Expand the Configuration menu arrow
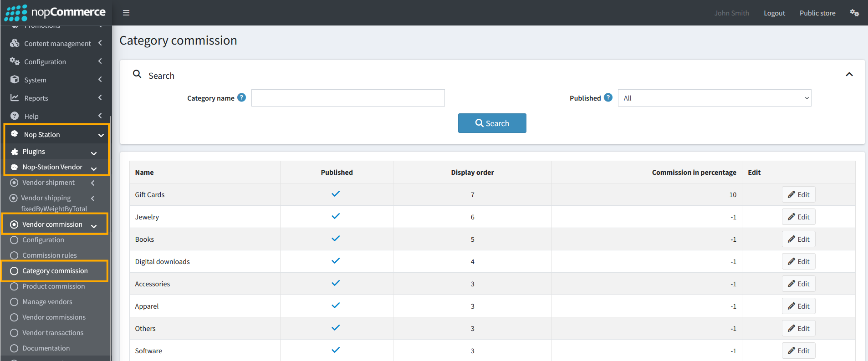Image resolution: width=868 pixels, height=361 pixels. point(100,61)
